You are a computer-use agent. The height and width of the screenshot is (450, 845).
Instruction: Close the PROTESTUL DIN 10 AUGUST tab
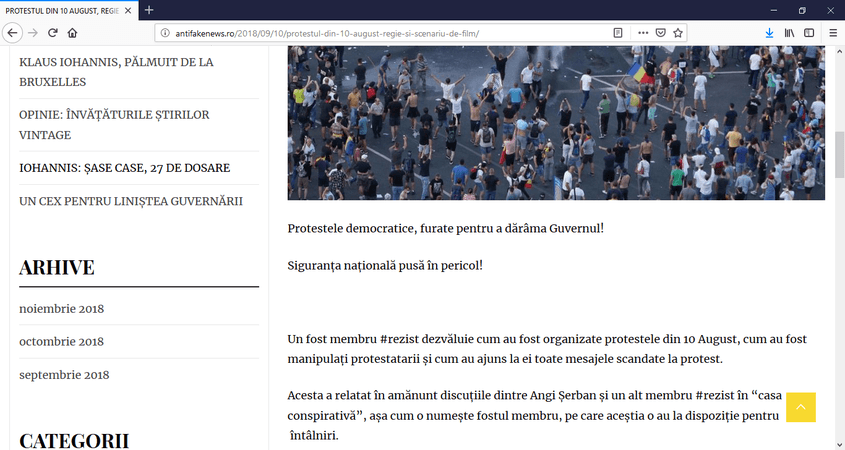128,10
